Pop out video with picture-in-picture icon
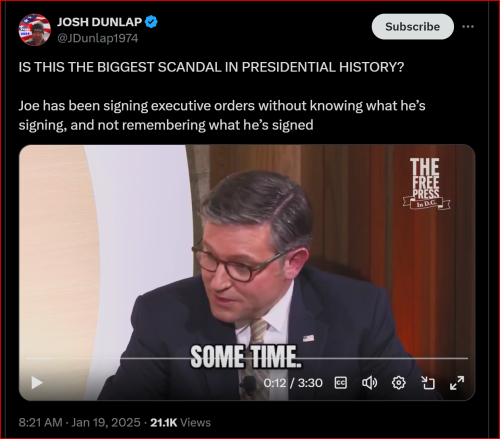 (x=428, y=383)
